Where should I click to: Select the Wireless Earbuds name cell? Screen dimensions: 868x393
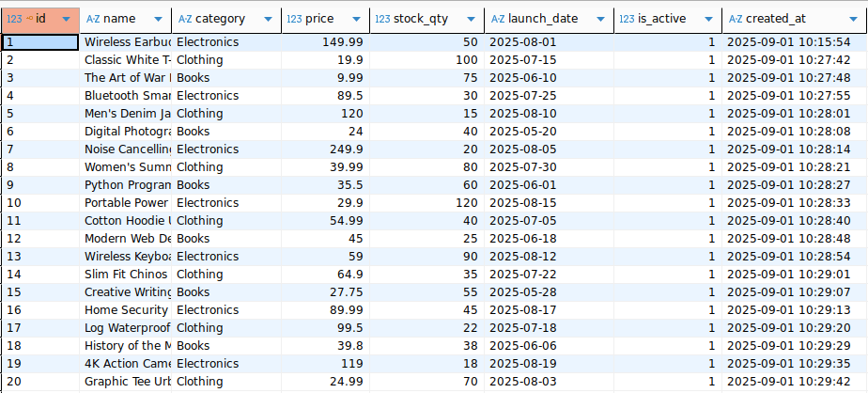coord(127,42)
